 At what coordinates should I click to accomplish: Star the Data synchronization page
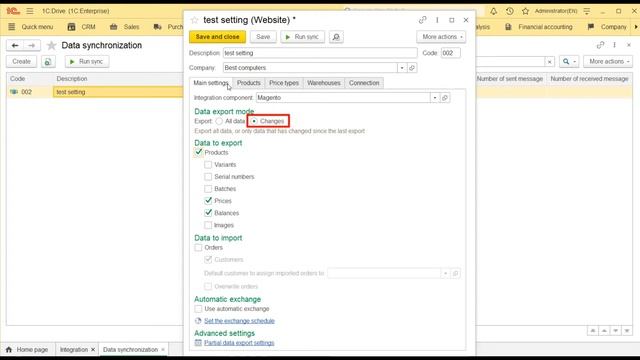tap(51, 45)
